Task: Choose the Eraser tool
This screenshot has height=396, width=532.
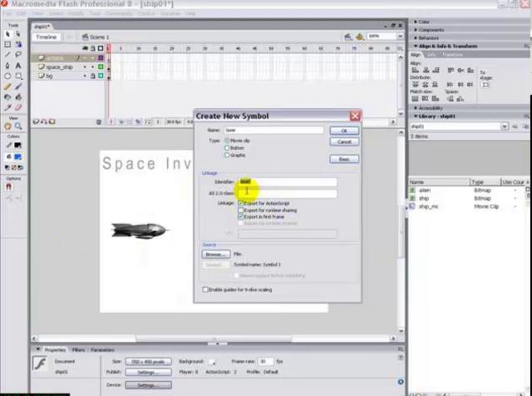Action: pos(18,108)
